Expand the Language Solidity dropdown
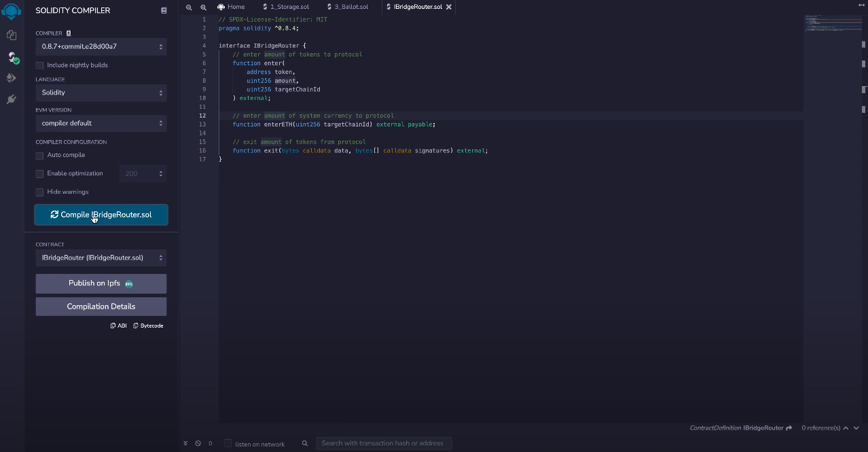The height and width of the screenshot is (452, 868). 101,92
